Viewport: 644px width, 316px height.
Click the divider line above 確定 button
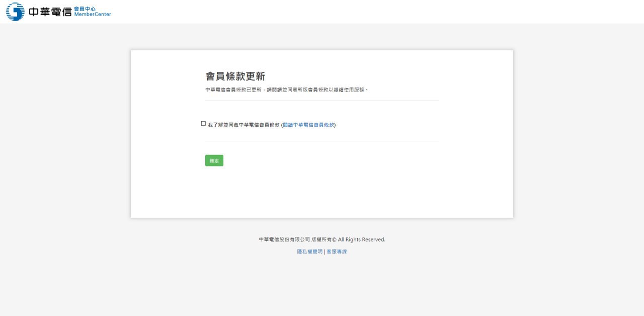coord(322,141)
